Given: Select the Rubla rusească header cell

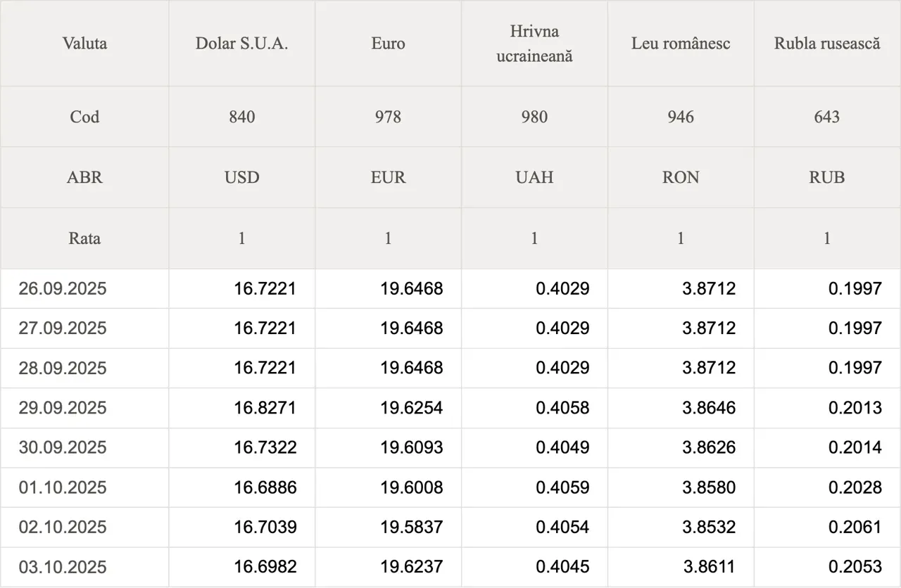Looking at the screenshot, I should coord(827,44).
